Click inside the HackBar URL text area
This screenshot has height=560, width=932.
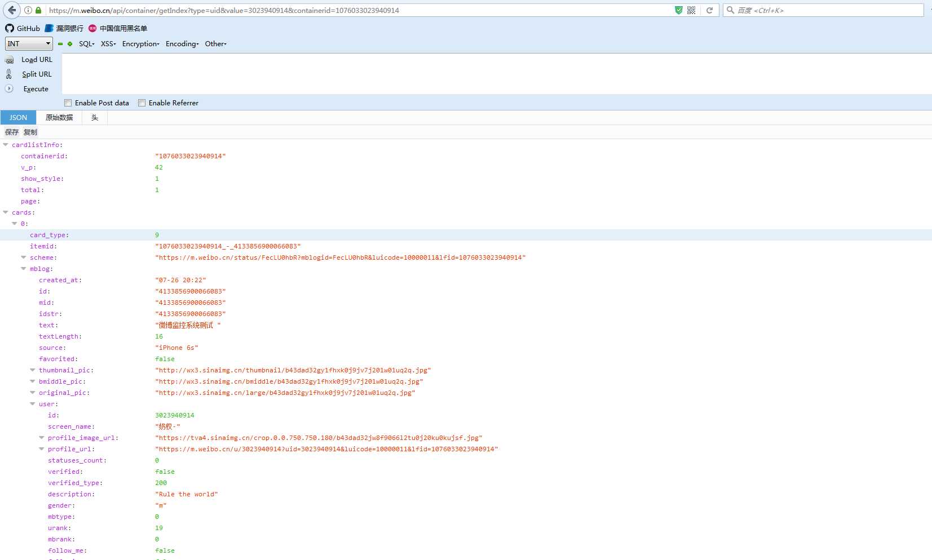[x=496, y=74]
